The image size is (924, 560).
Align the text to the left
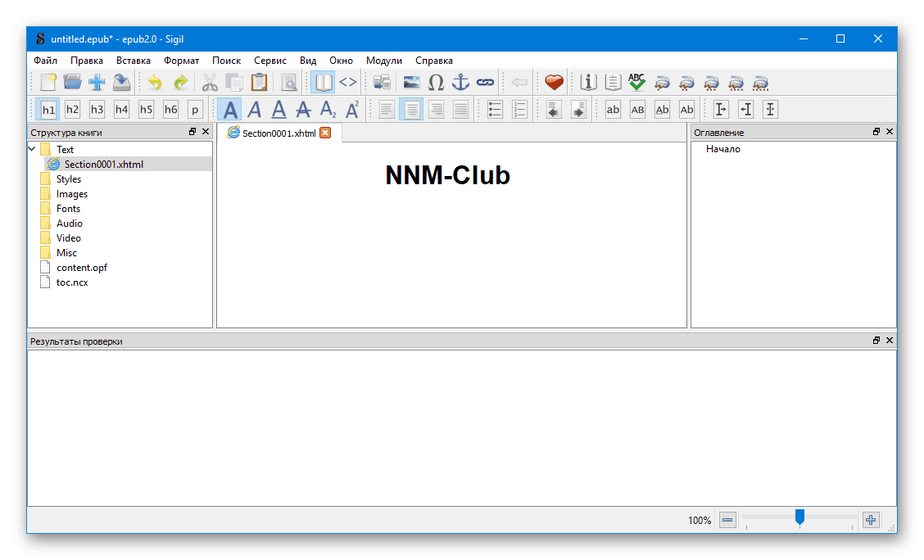(x=387, y=110)
